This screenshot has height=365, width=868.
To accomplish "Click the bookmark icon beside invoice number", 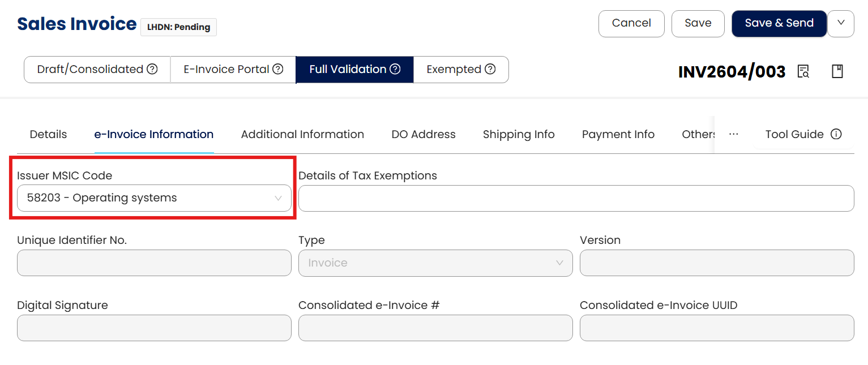I will click(x=837, y=71).
